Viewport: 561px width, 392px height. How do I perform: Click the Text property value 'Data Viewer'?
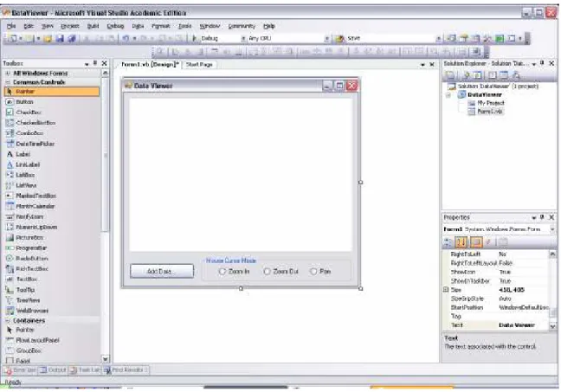point(517,325)
